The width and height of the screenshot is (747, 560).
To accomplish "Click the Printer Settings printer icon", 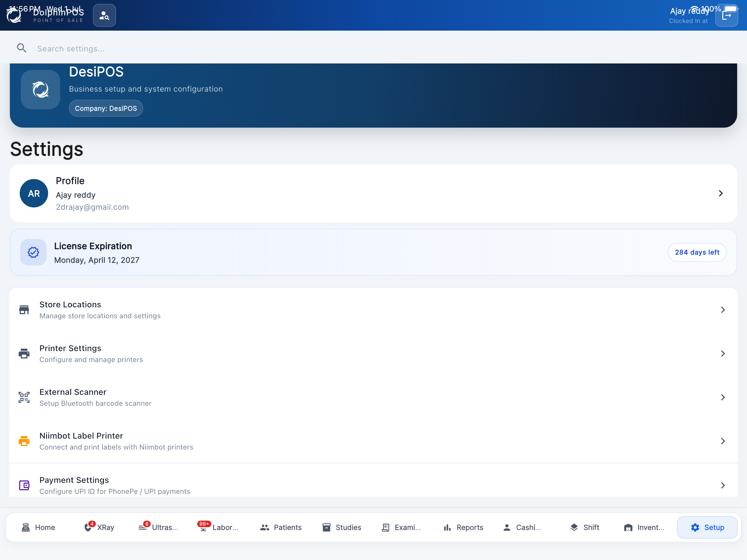I will tap(24, 353).
